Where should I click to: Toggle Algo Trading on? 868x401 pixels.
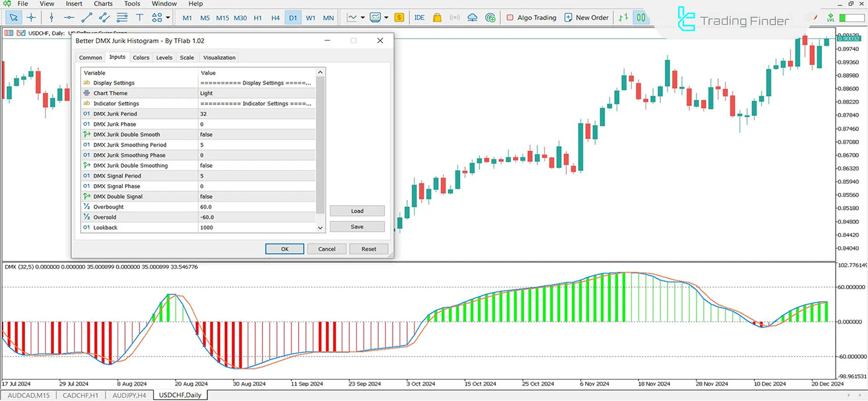(x=531, y=18)
